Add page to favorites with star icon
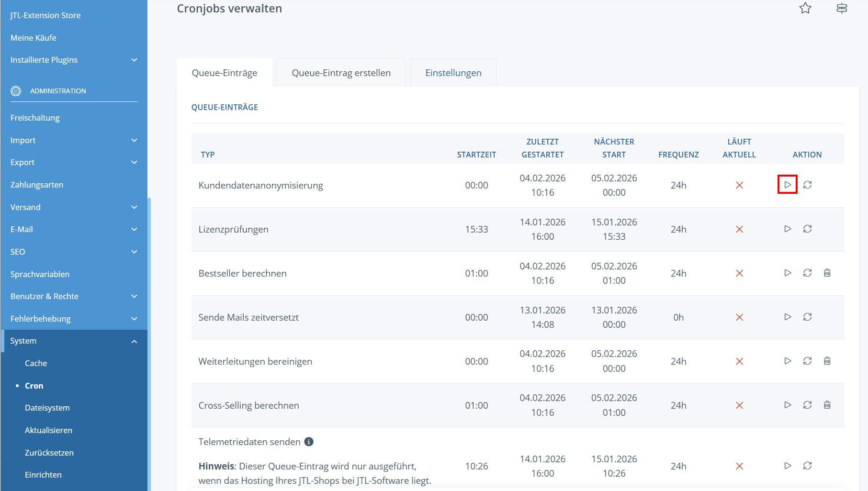 [x=805, y=8]
